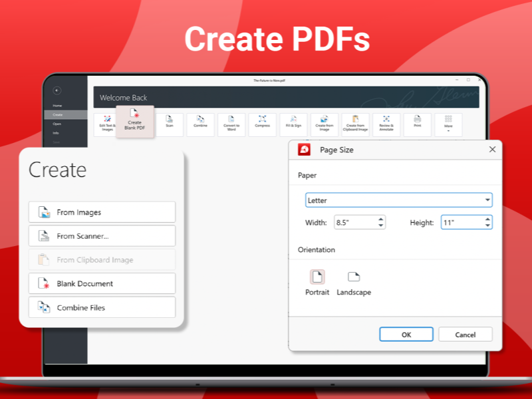This screenshot has height=399, width=532.
Task: Open the Compress tool
Action: coord(262,124)
